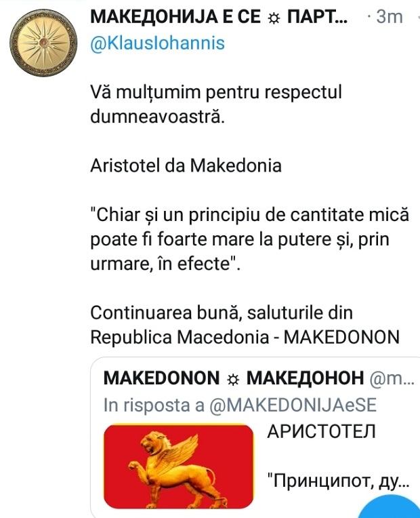Click the Latin MAKEDONON name in the quoted tweet

(x=161, y=378)
